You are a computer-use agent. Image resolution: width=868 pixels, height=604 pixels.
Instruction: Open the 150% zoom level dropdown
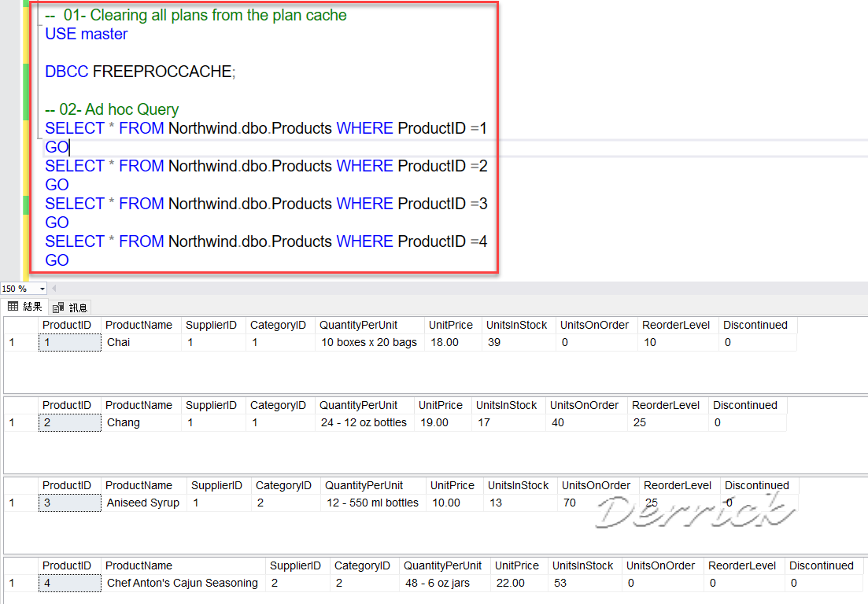pyautogui.click(x=24, y=289)
